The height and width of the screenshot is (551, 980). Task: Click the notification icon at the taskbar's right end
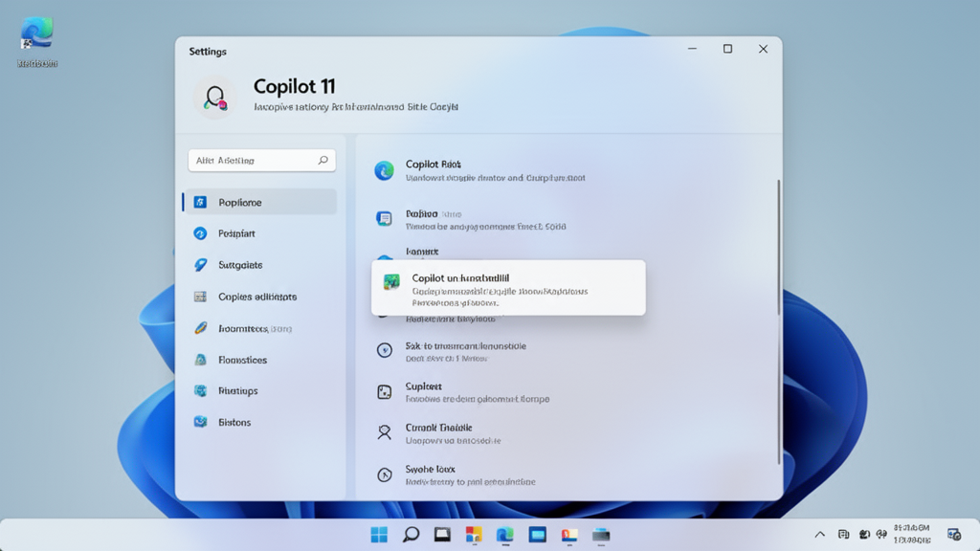tap(954, 534)
